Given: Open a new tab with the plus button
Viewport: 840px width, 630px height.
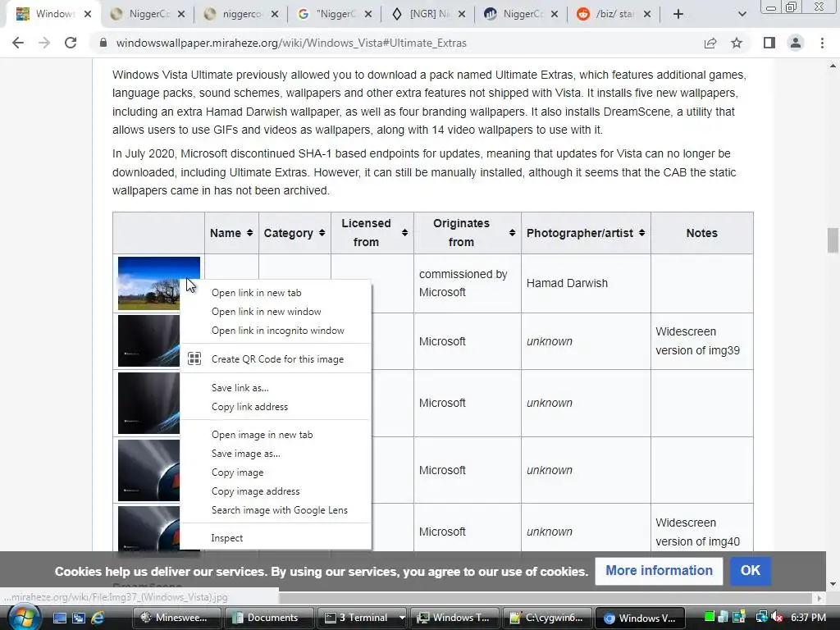Looking at the screenshot, I should (678, 15).
